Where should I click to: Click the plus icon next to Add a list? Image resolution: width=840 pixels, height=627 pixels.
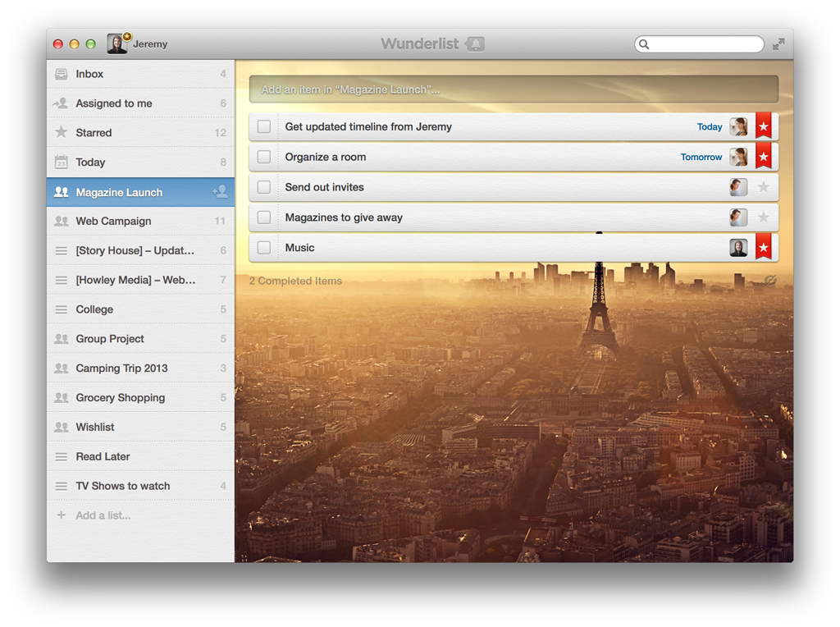[x=61, y=515]
